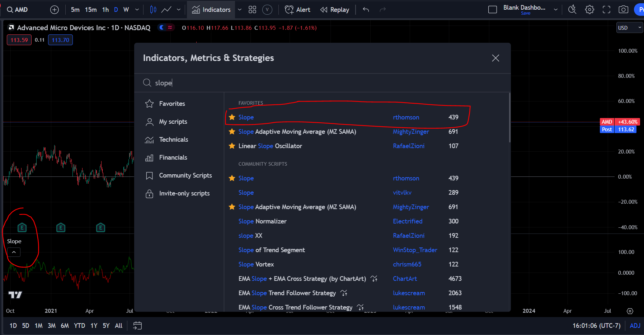The width and height of the screenshot is (644, 335).
Task: Close the Indicators dialog
Action: point(495,58)
